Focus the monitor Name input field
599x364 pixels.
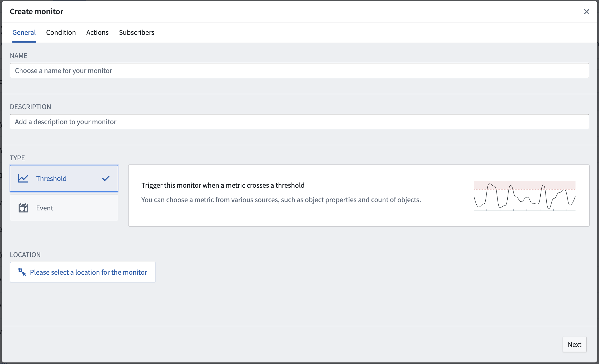[x=299, y=70]
